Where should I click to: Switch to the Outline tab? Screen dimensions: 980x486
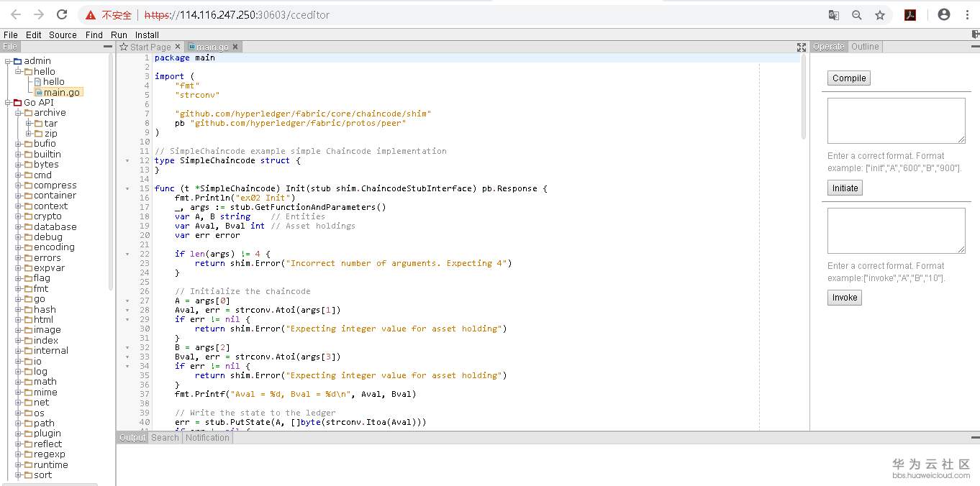coord(865,47)
